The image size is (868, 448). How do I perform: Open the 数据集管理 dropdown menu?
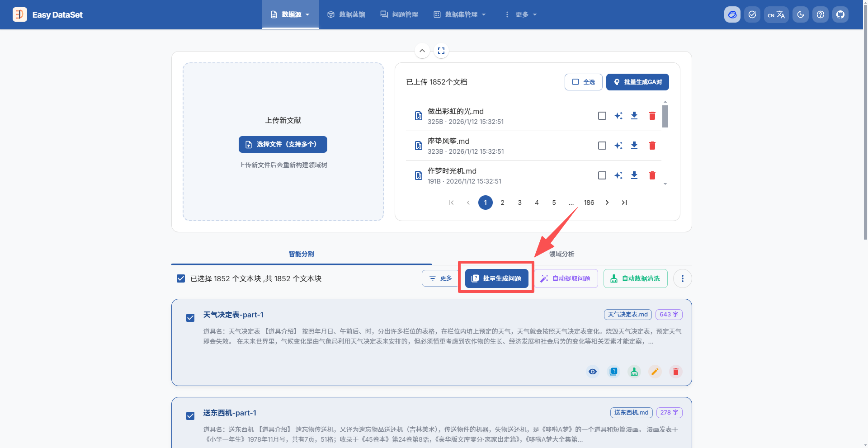point(460,14)
